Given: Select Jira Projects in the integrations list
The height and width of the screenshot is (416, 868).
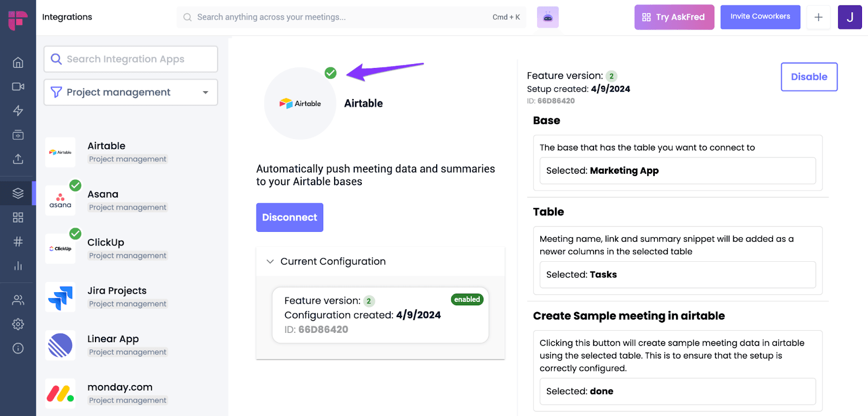Looking at the screenshot, I should 132,297.
